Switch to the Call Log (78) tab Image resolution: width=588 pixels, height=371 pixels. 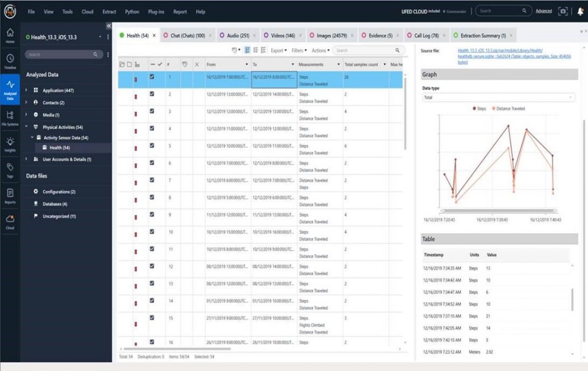click(425, 36)
